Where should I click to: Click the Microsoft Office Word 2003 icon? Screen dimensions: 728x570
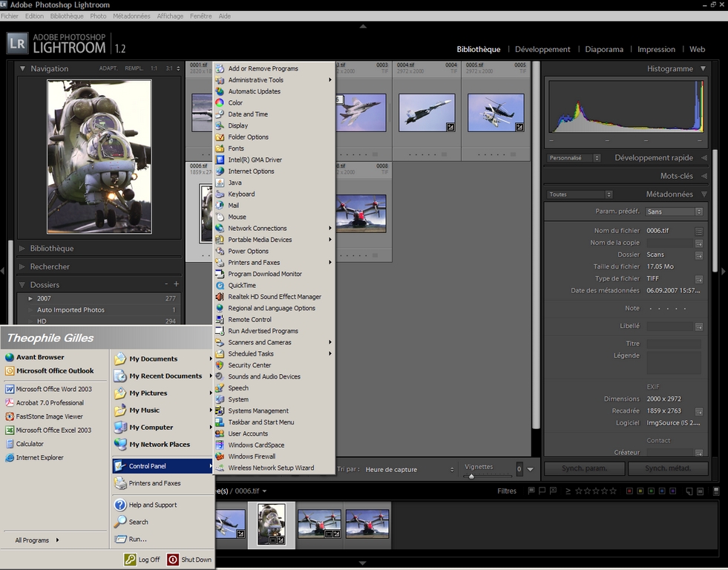[x=10, y=389]
